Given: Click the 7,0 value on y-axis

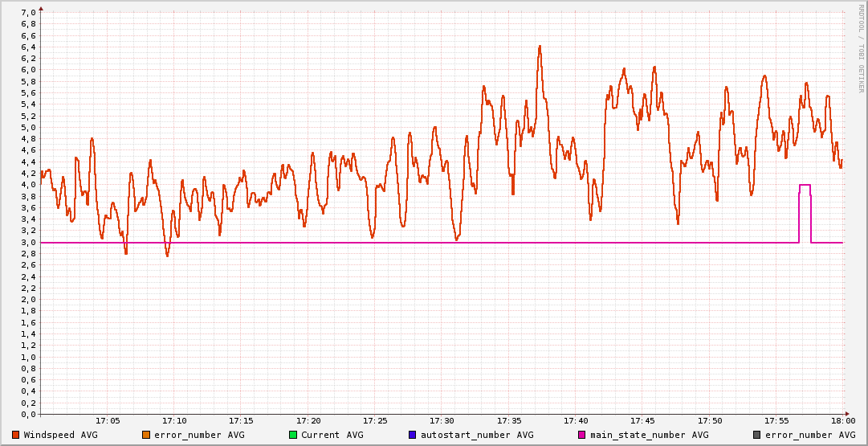Looking at the screenshot, I should click(27, 13).
